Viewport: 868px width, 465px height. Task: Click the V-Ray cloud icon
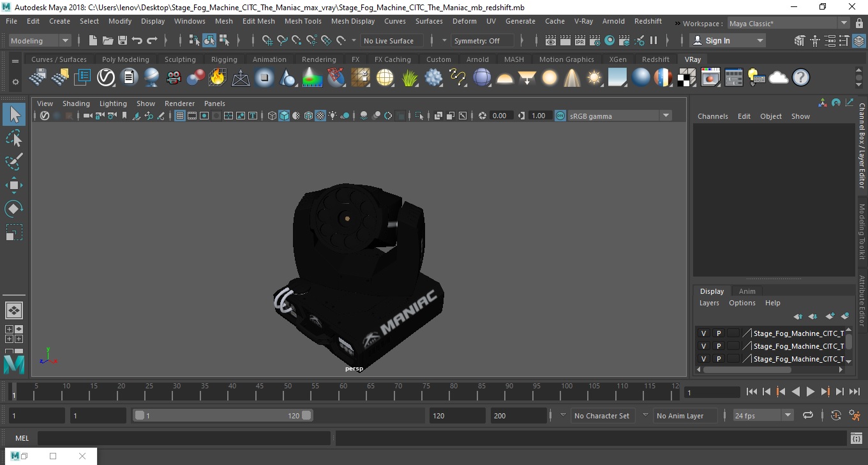pyautogui.click(x=778, y=78)
